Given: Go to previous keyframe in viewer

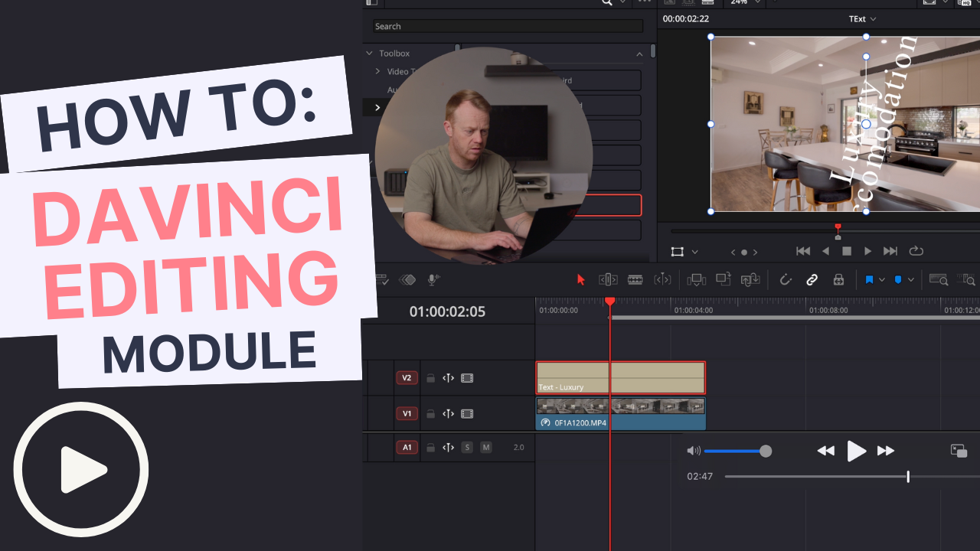Looking at the screenshot, I should point(733,252).
